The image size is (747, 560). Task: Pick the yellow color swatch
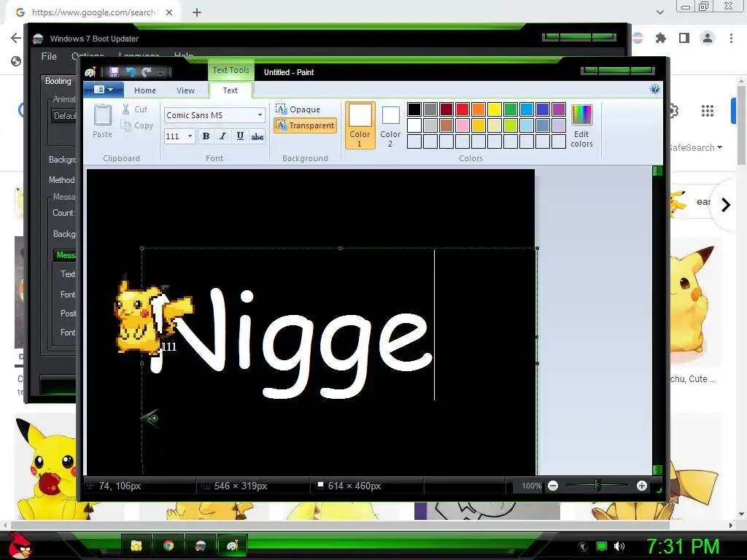[x=495, y=109]
